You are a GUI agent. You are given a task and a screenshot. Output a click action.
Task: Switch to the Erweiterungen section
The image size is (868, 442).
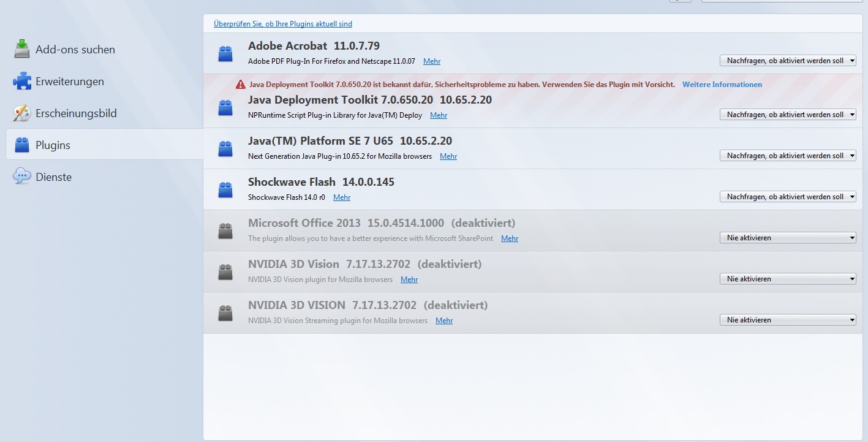[x=69, y=82]
